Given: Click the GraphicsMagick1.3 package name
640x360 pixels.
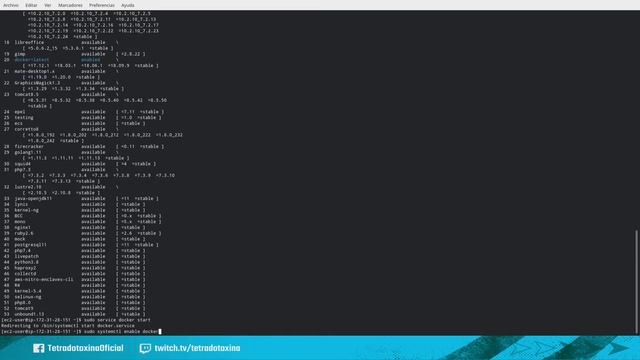Looking at the screenshot, I should 37,83.
